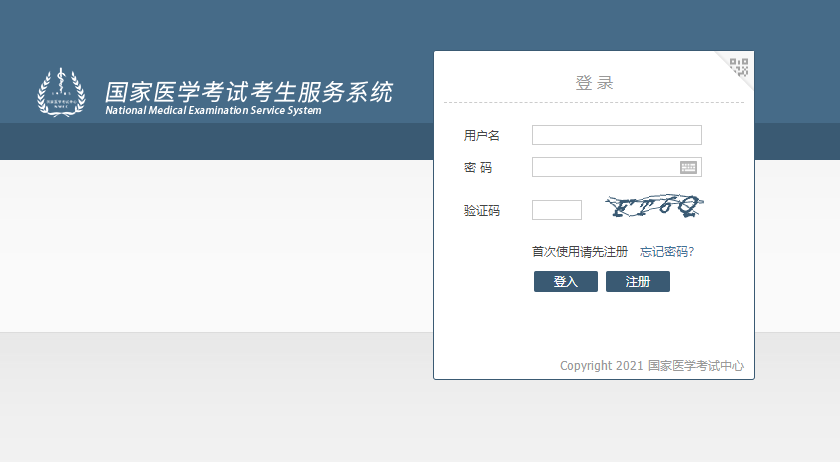Open the virtual keyboard in password field
The width and height of the screenshot is (840, 462).
click(689, 168)
